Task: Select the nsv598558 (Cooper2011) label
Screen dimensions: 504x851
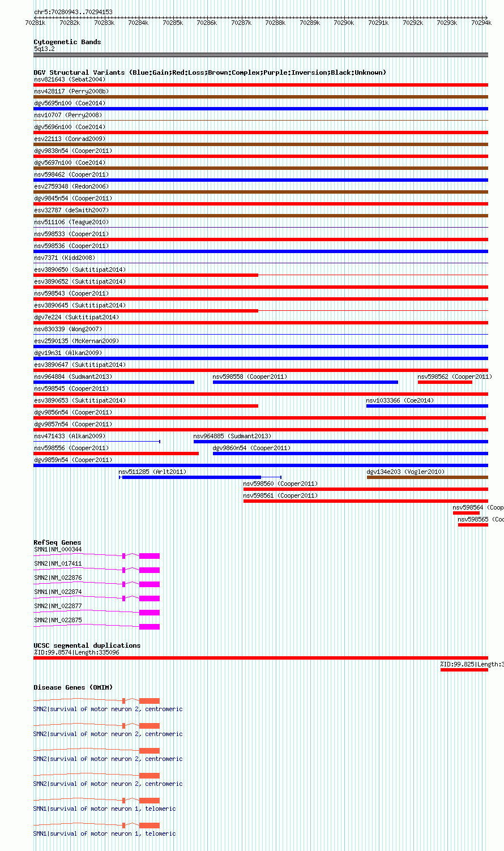Action: [x=250, y=377]
